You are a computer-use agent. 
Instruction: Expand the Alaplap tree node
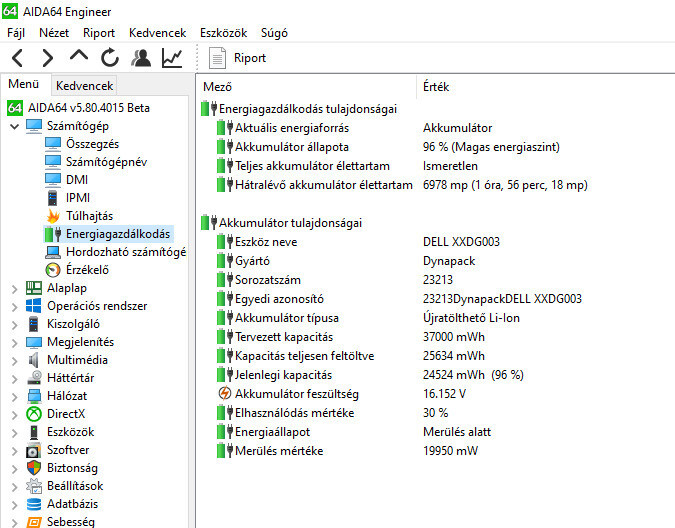point(15,289)
